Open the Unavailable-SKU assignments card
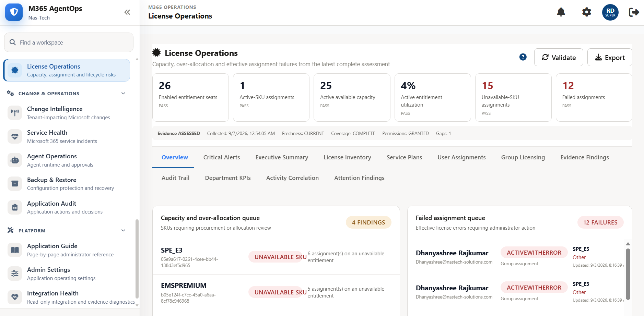Image resolution: width=644 pixels, height=316 pixels. (513, 97)
